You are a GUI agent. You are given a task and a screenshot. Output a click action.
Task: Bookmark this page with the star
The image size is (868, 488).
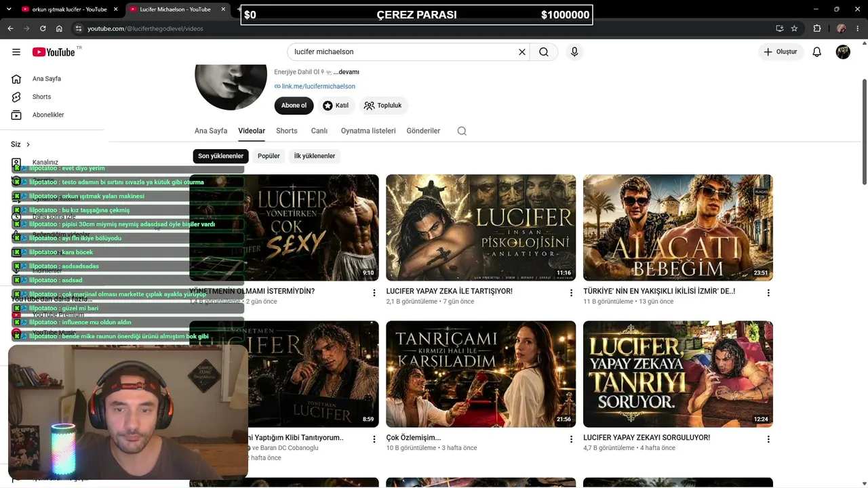coord(794,28)
